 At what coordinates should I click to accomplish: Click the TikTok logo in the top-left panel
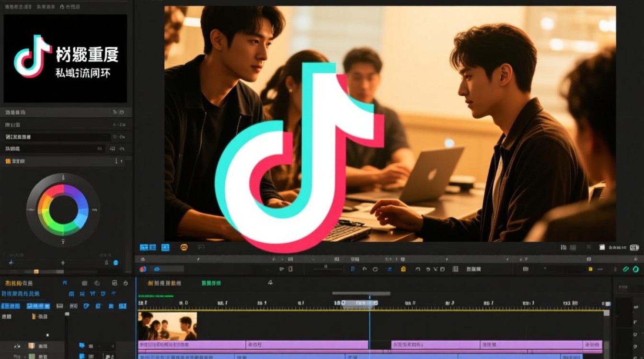coord(33,56)
